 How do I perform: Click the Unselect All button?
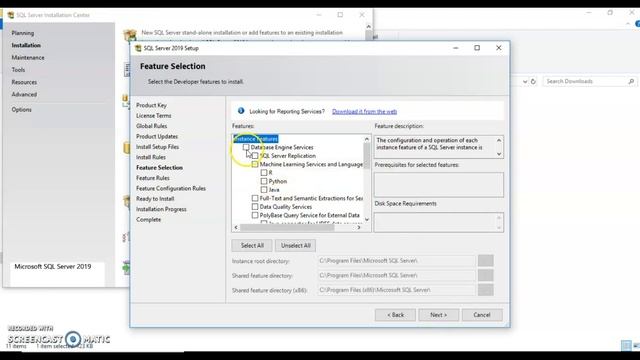coord(296,245)
